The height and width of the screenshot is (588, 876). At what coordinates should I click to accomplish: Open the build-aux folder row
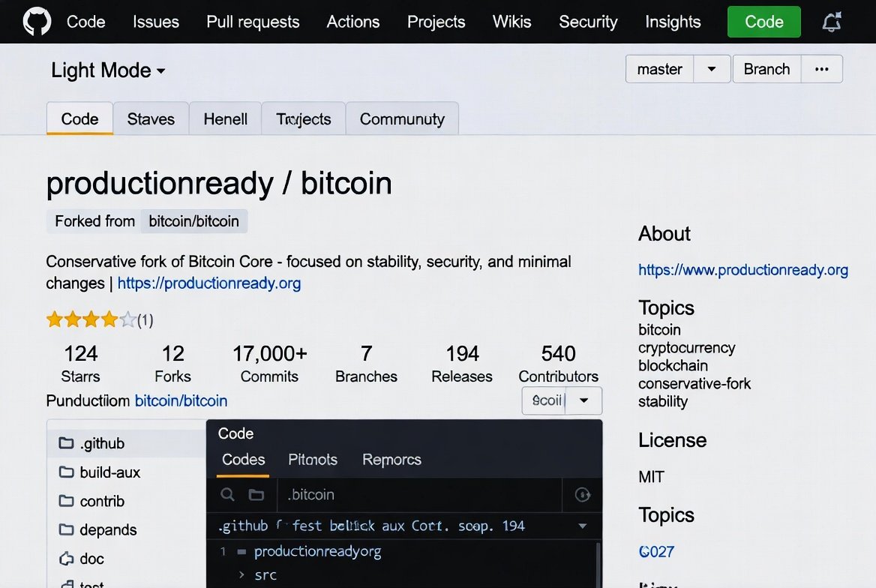click(127, 472)
